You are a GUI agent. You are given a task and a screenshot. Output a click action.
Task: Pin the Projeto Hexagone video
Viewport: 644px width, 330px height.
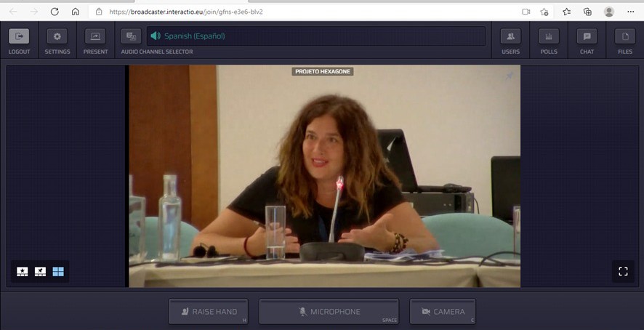[x=510, y=76]
